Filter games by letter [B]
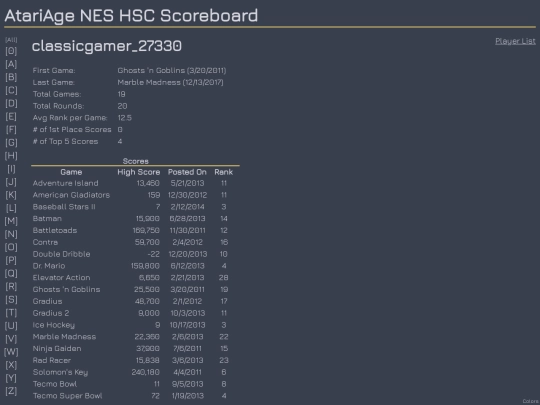 11,77
